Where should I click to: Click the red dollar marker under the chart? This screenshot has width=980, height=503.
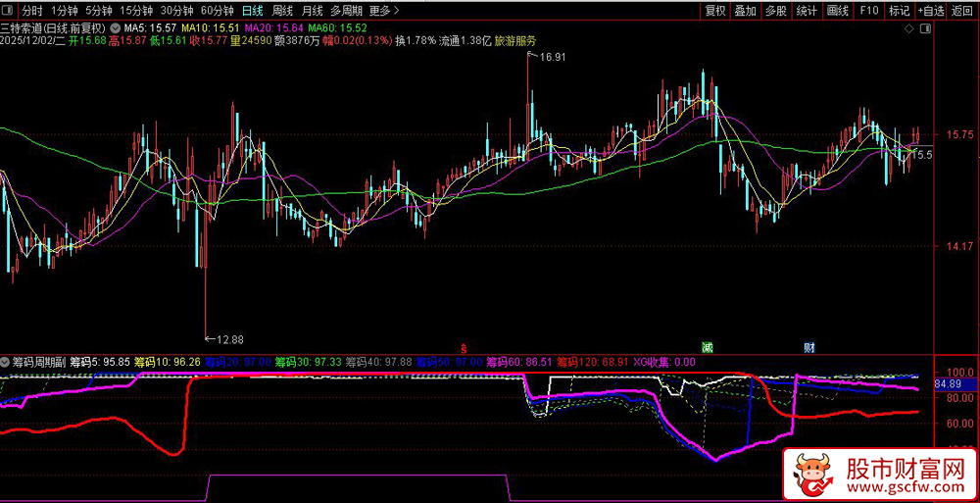[x=464, y=347]
